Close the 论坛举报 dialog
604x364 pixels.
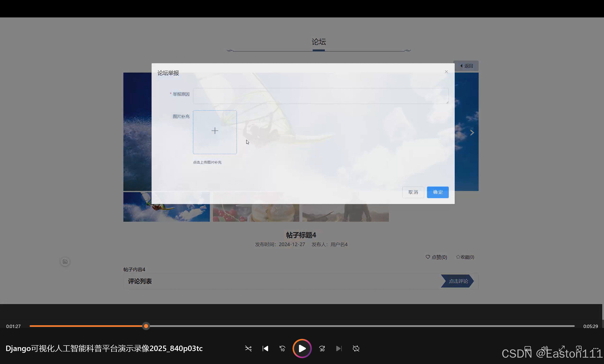tap(446, 72)
